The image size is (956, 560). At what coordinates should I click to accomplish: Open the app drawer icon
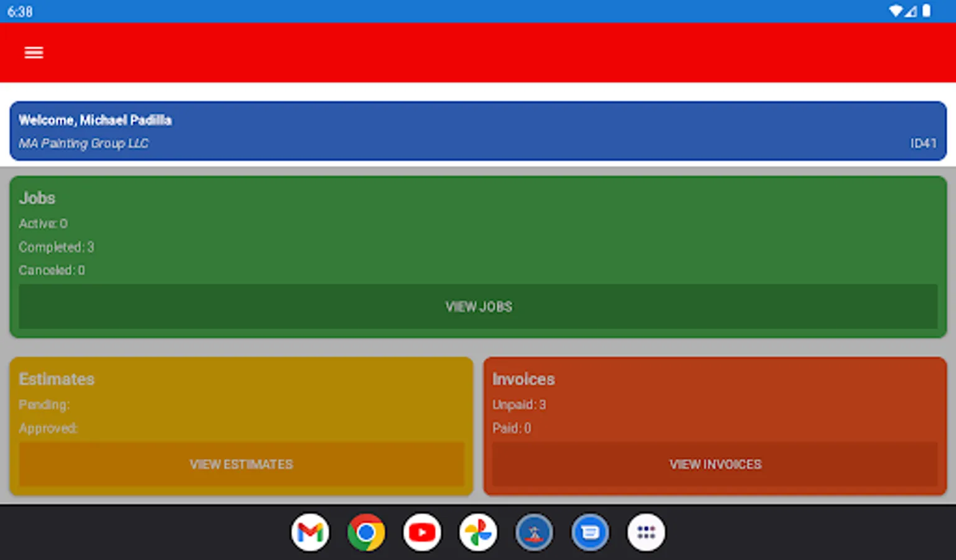(x=646, y=532)
